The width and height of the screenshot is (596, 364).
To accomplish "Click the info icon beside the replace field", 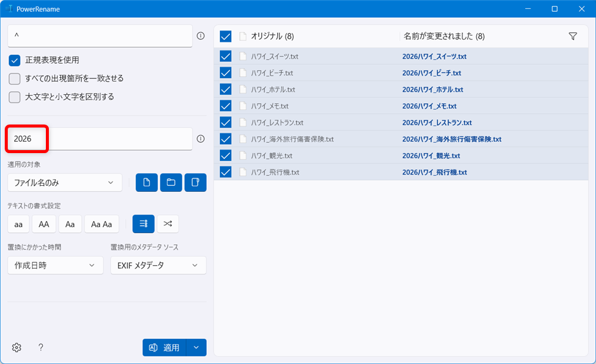I will [x=201, y=139].
